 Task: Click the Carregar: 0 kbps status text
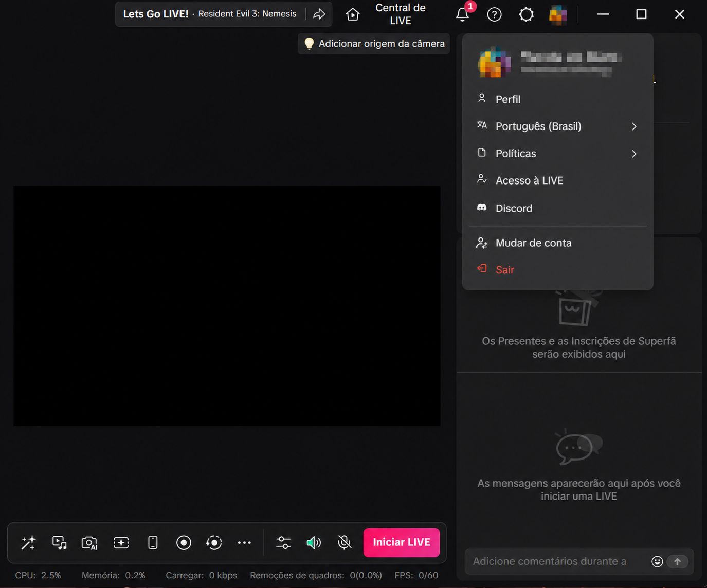(x=202, y=575)
